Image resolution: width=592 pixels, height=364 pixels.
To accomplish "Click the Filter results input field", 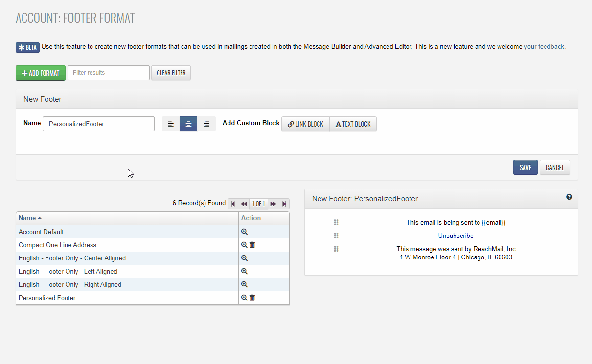I will [108, 73].
